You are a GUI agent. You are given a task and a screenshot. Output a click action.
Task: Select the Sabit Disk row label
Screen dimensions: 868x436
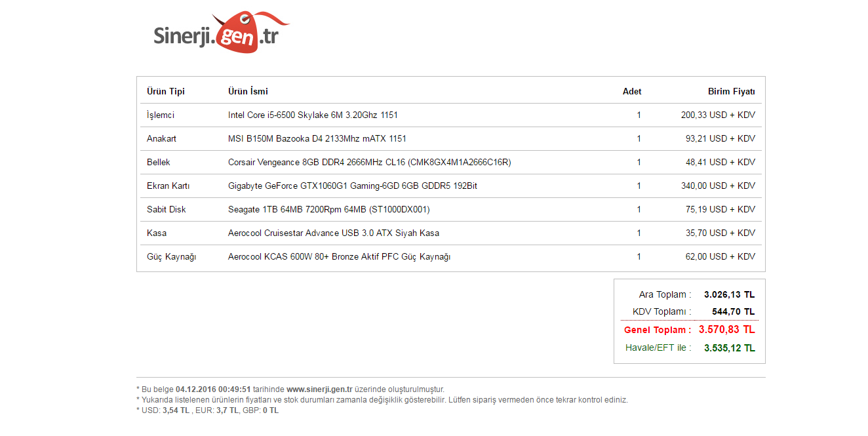(167, 209)
